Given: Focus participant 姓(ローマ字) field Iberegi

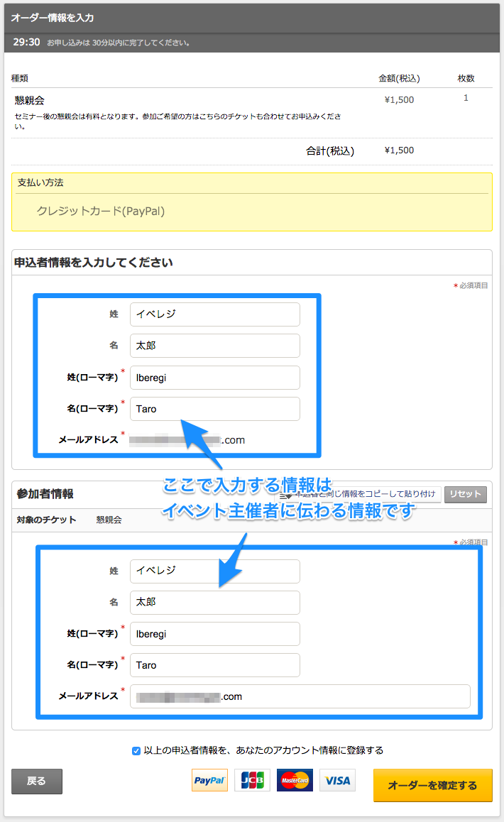Looking at the screenshot, I should 215,634.
